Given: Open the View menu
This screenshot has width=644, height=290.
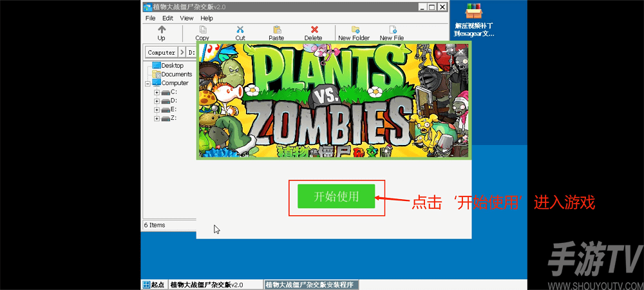Looking at the screenshot, I should coord(187,18).
